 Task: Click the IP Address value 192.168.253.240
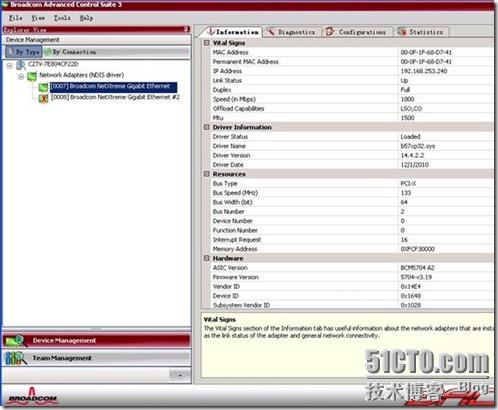(x=423, y=71)
